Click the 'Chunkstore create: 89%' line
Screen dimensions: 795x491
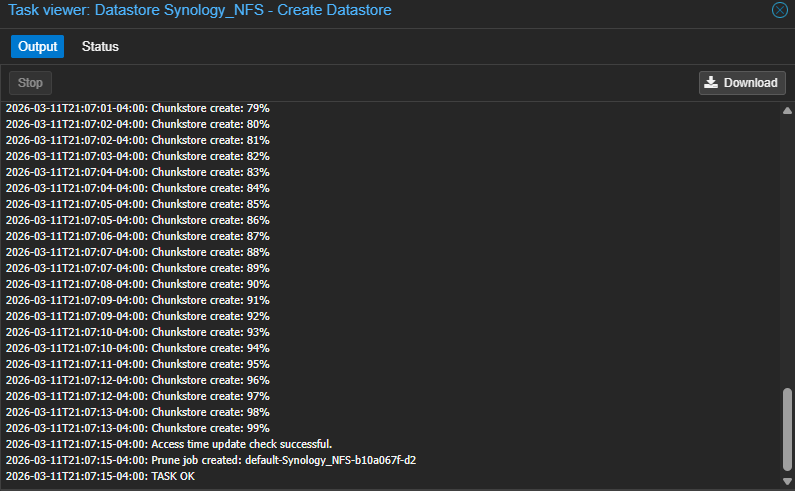137,268
